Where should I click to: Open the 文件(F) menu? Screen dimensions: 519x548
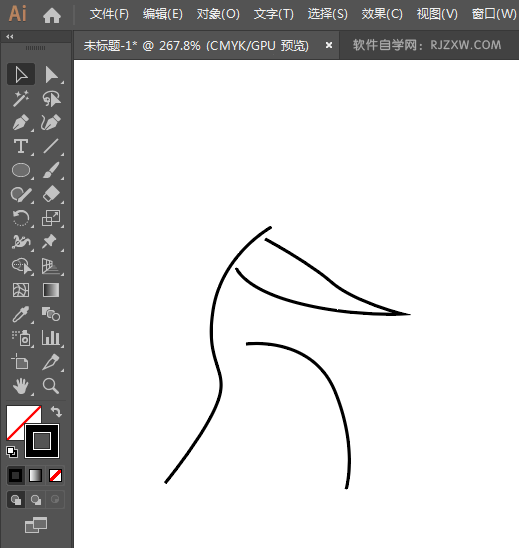tap(109, 14)
